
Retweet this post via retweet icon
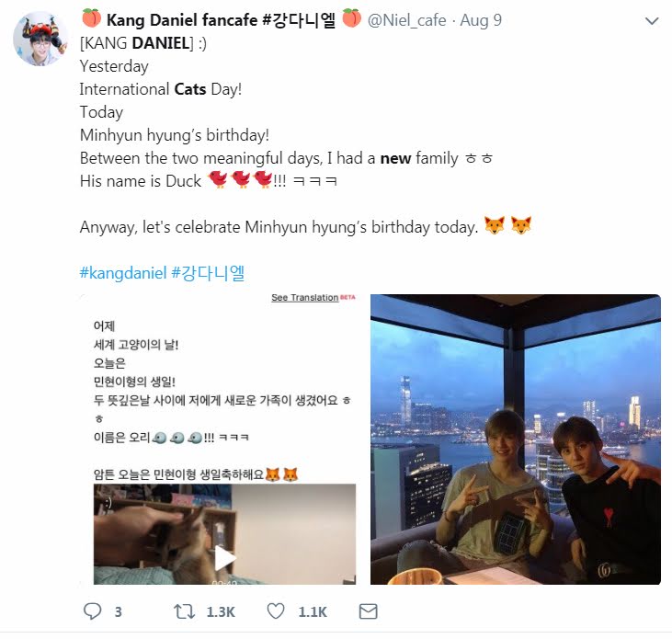coord(184,611)
